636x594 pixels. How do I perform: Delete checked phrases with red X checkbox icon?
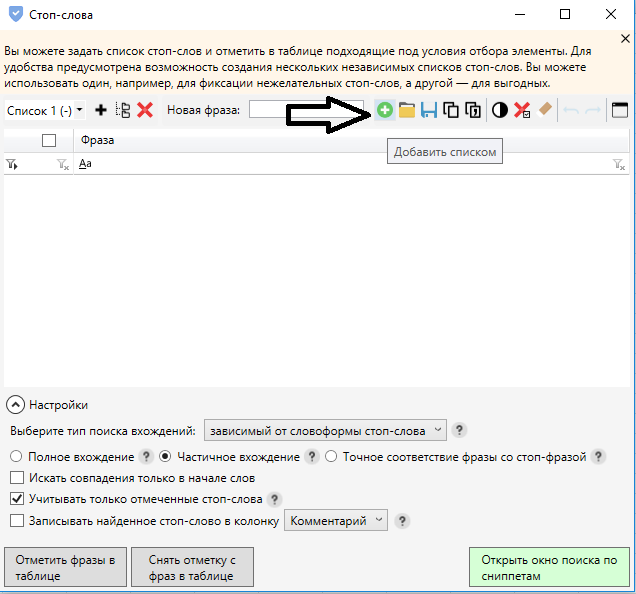522,110
